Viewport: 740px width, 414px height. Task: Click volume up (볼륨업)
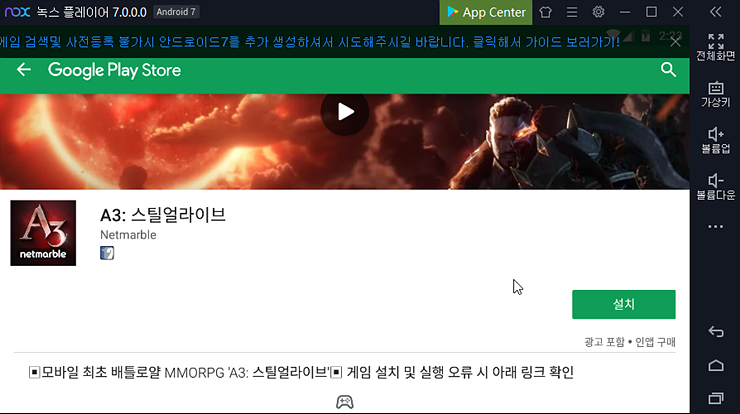[715, 141]
